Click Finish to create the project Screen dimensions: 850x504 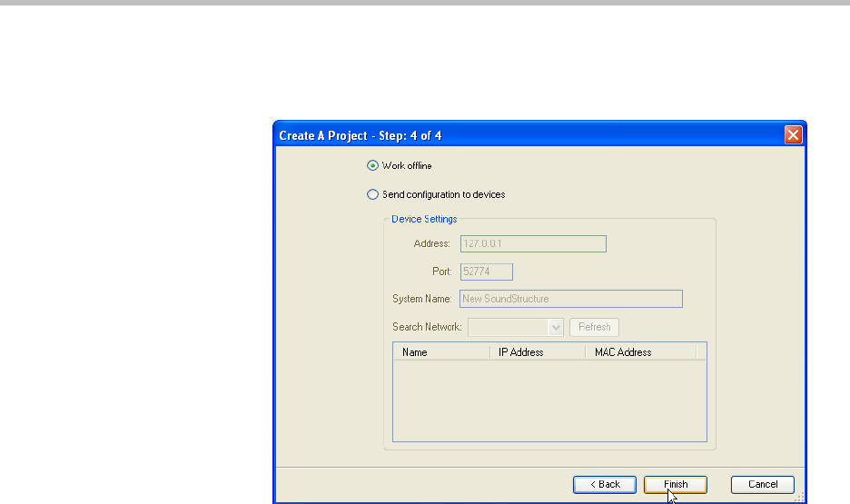(675, 485)
